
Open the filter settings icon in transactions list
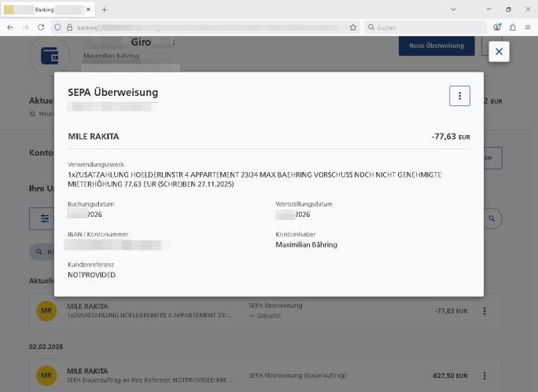click(45, 218)
